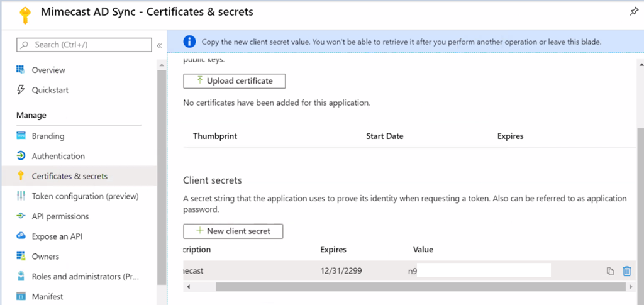
Task: Select Certificates & secrets menu item
Action: click(79, 176)
